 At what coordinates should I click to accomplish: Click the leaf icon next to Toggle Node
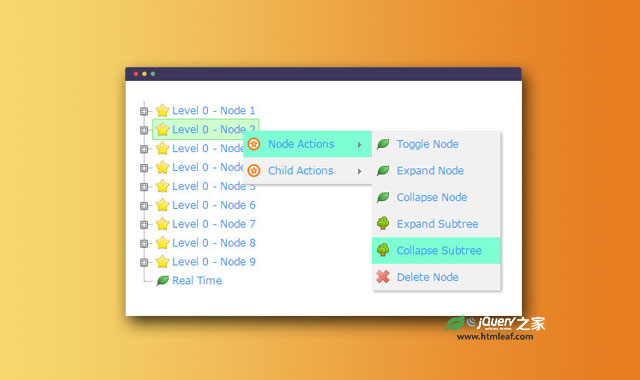point(383,144)
